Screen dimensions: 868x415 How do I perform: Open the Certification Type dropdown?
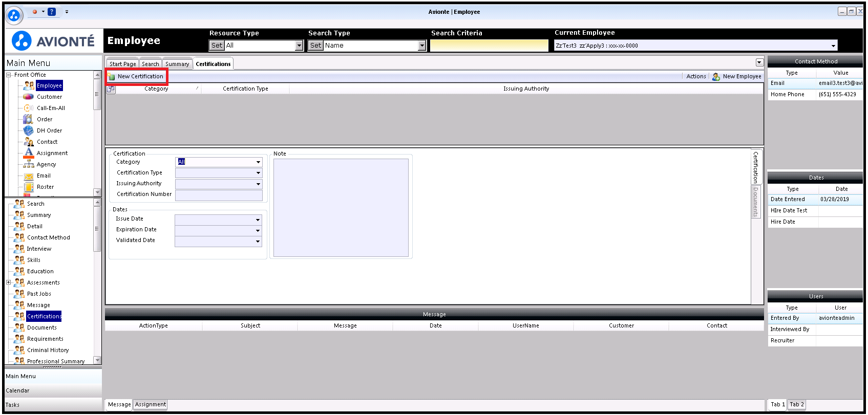(258, 173)
